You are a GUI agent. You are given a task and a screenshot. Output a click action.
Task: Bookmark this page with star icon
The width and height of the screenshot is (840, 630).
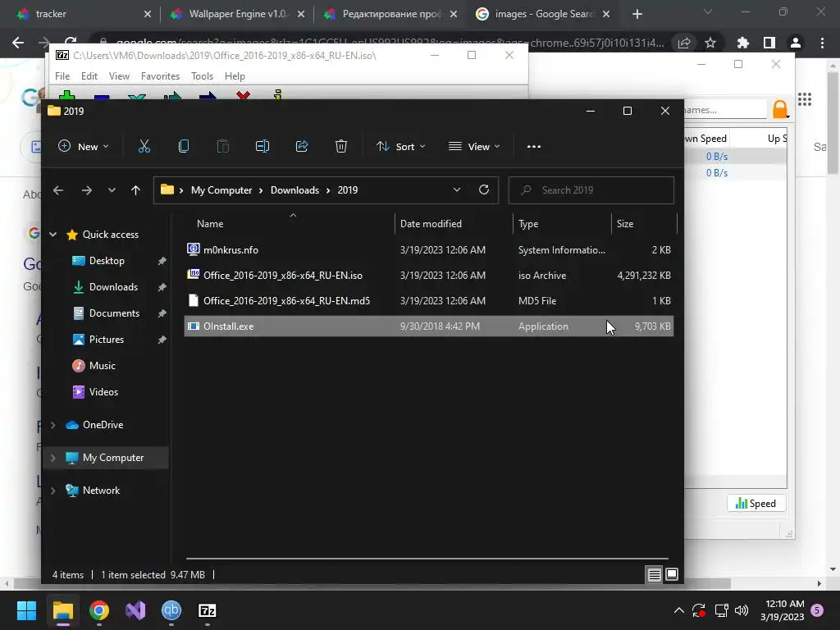pyautogui.click(x=710, y=43)
